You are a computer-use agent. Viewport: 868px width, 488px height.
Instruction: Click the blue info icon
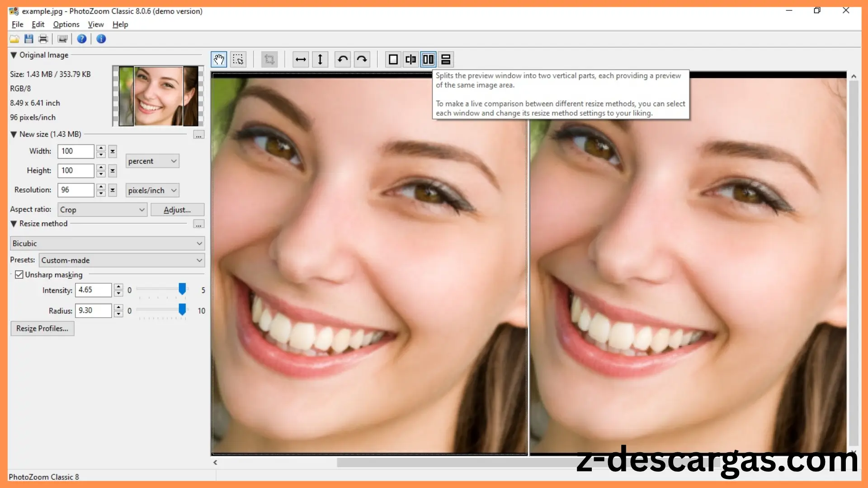[101, 39]
